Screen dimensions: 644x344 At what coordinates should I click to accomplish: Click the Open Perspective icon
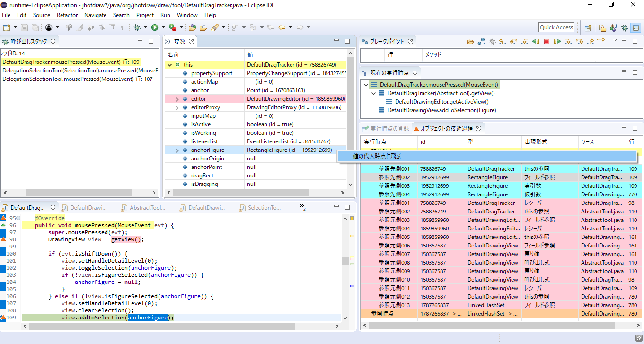(588, 28)
